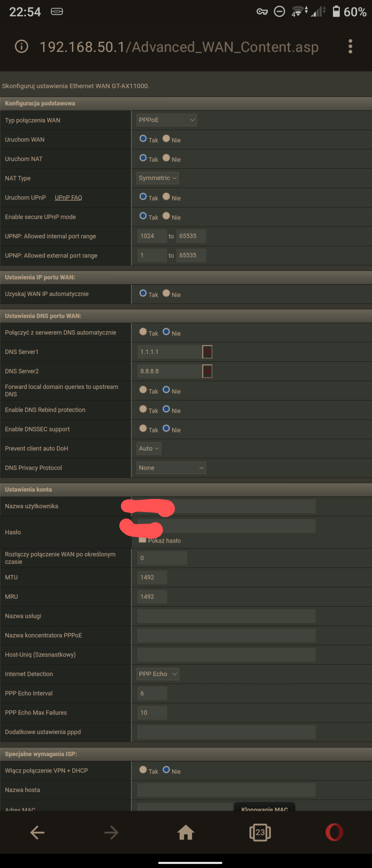
Task: Tap the battery icon in status bar
Action: (x=336, y=12)
